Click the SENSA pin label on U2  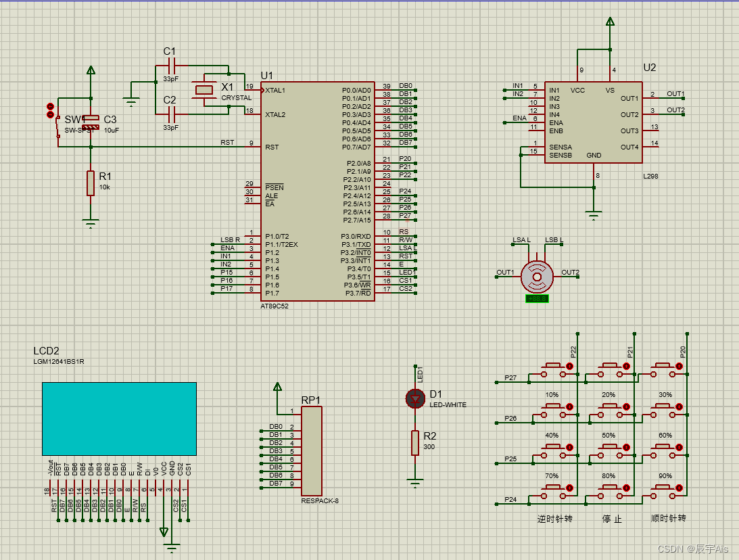click(561, 147)
